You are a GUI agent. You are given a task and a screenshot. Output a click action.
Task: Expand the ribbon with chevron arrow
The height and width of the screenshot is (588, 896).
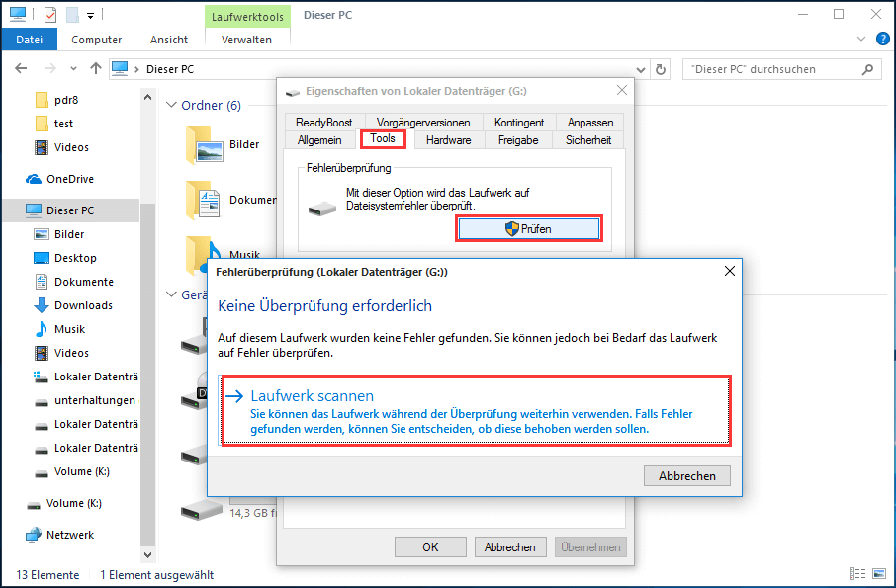[x=861, y=39]
